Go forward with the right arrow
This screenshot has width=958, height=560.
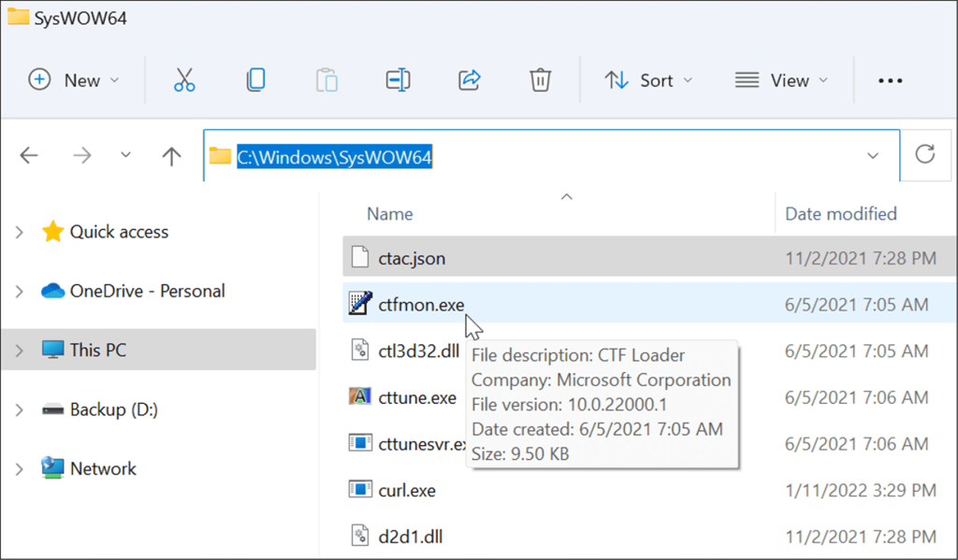point(82,156)
